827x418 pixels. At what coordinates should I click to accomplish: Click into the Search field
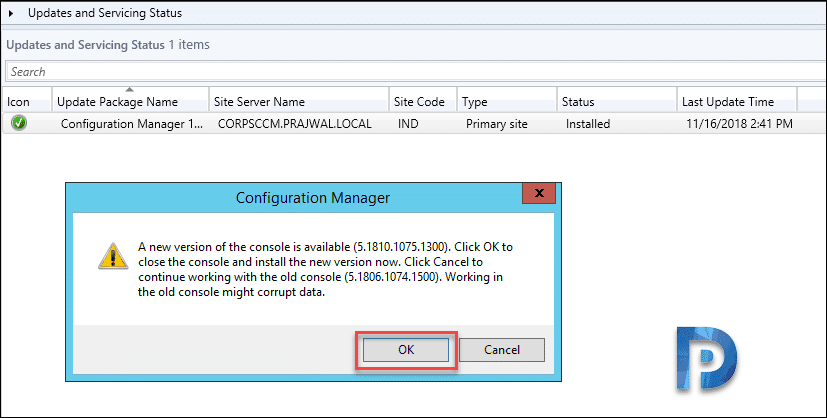416,72
